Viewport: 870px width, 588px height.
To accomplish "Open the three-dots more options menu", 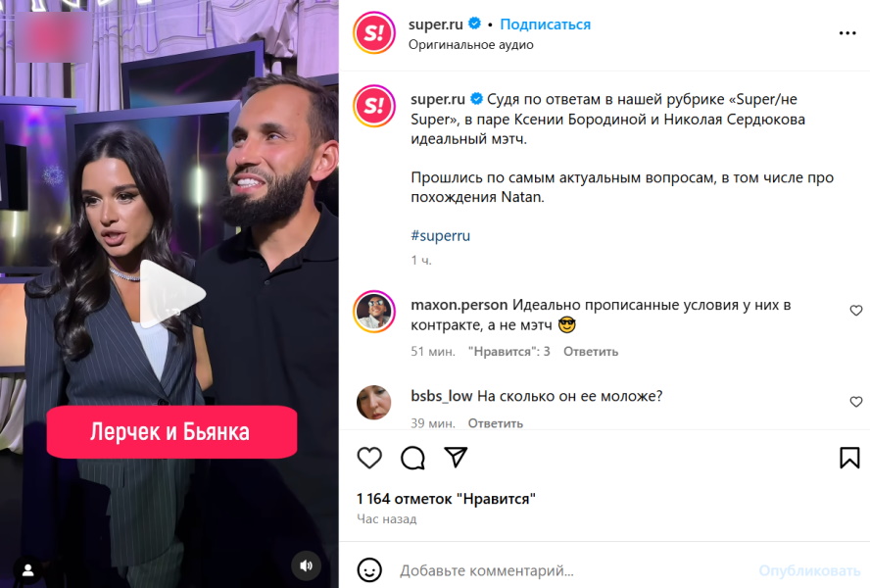I will pos(847,33).
